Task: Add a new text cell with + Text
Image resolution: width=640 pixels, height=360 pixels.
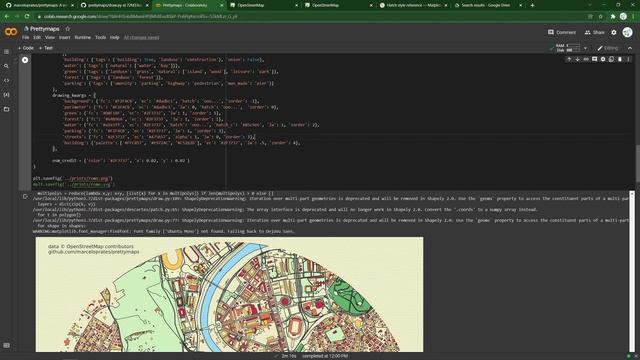Action: point(46,48)
